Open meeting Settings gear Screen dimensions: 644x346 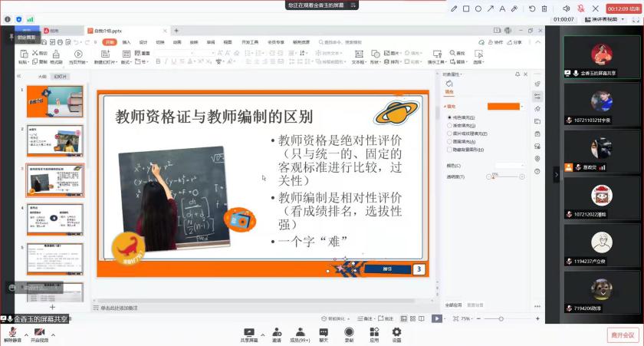tap(396, 333)
